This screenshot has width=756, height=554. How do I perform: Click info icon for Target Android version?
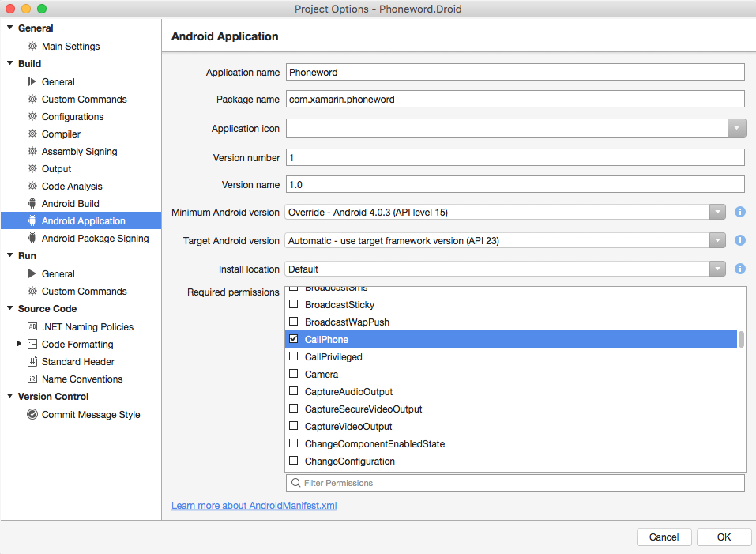coord(740,240)
